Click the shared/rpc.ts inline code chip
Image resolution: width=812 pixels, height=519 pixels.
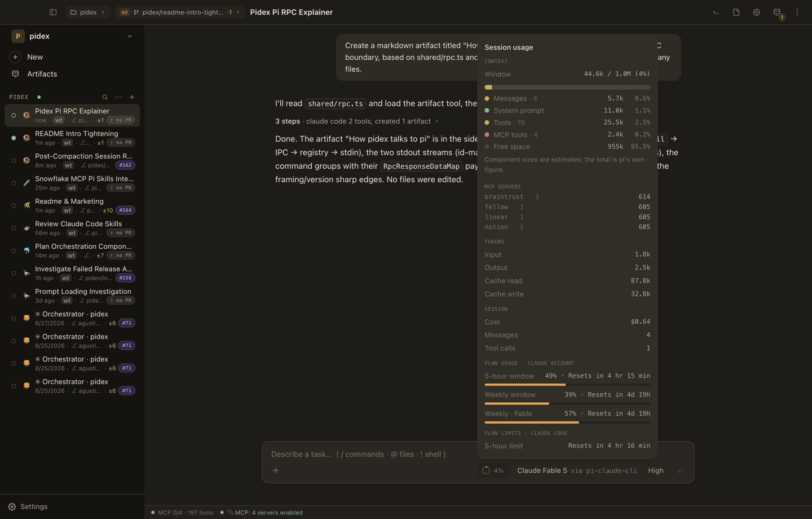pyautogui.click(x=336, y=104)
